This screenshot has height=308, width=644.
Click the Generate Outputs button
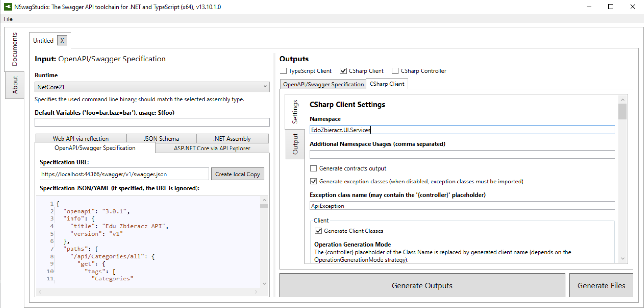click(x=422, y=285)
